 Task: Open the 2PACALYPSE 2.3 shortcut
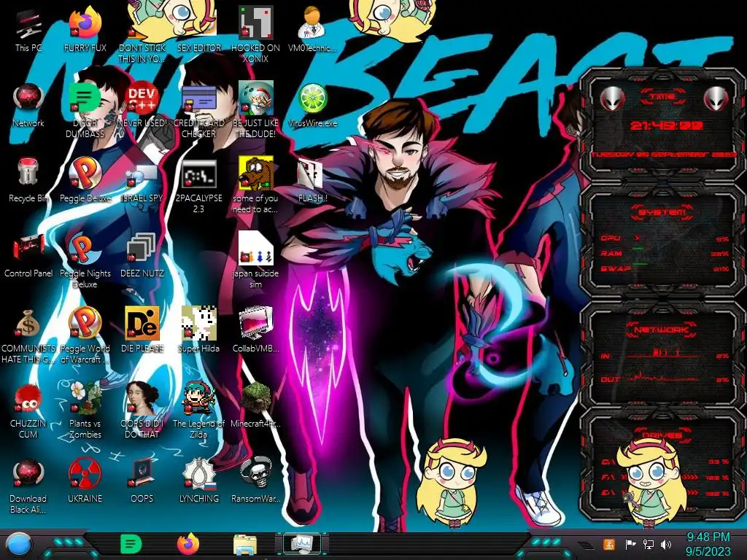pyautogui.click(x=198, y=186)
